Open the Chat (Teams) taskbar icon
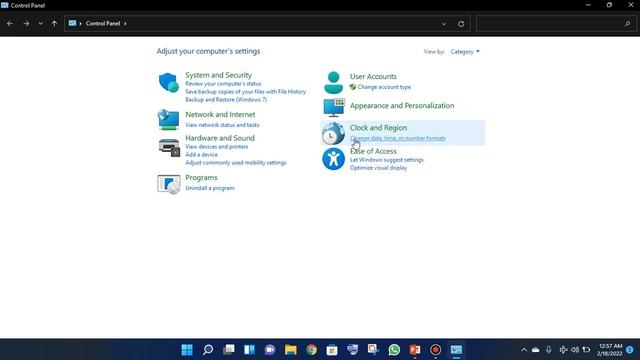The image size is (640, 360). (270, 350)
